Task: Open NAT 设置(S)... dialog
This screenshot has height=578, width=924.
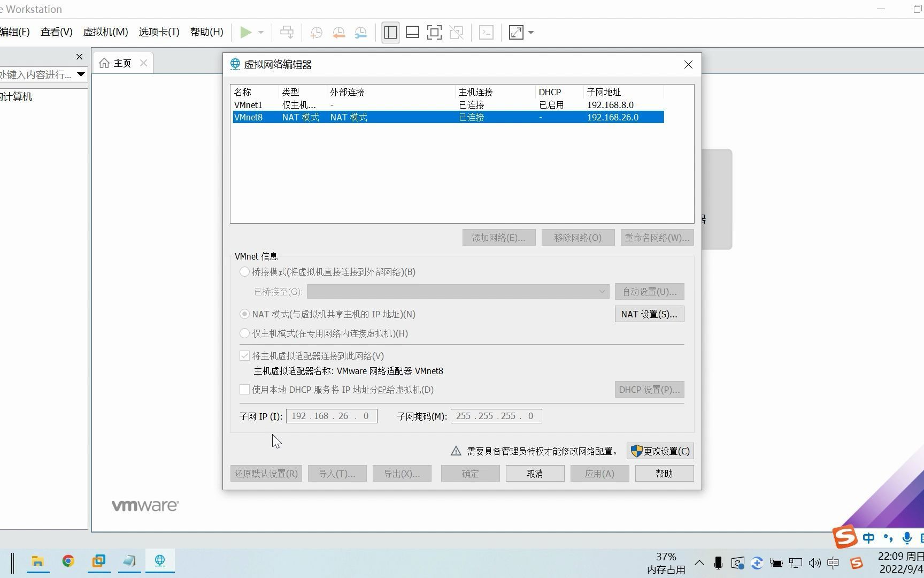Action: [650, 314]
